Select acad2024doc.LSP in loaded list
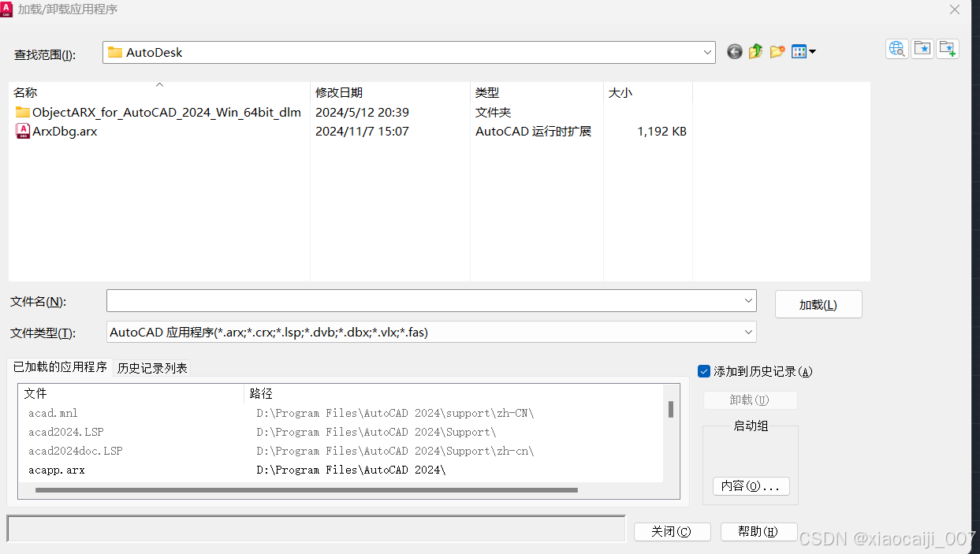Screen dimensions: 980x554 point(75,451)
